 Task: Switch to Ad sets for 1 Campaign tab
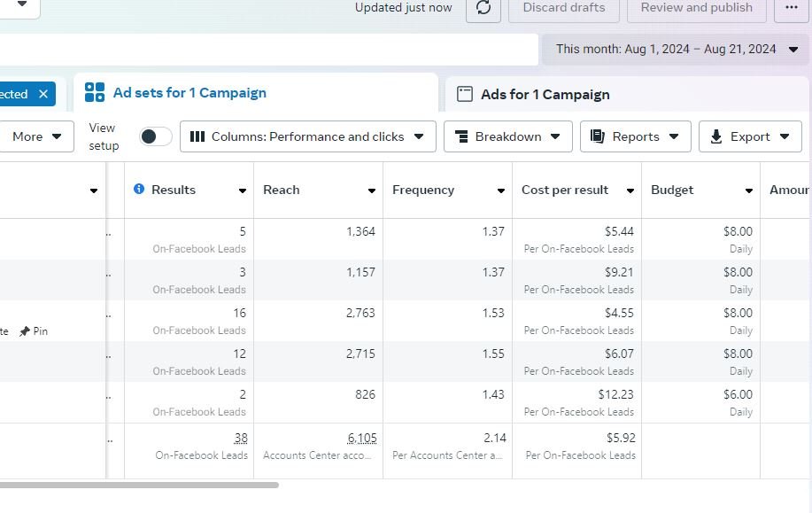pyautogui.click(x=256, y=93)
